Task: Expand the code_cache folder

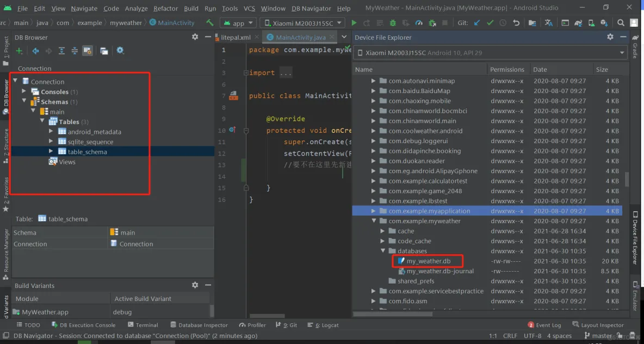Action: 382,241
